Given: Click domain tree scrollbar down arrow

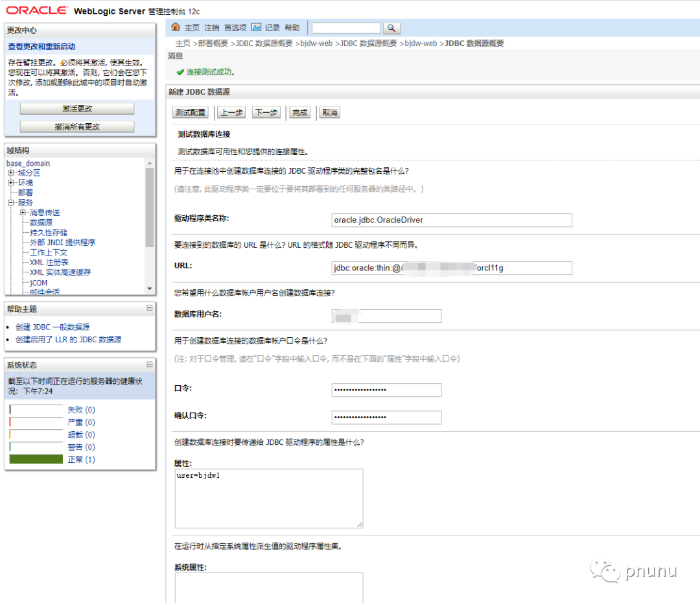Looking at the screenshot, I should coord(150,289).
